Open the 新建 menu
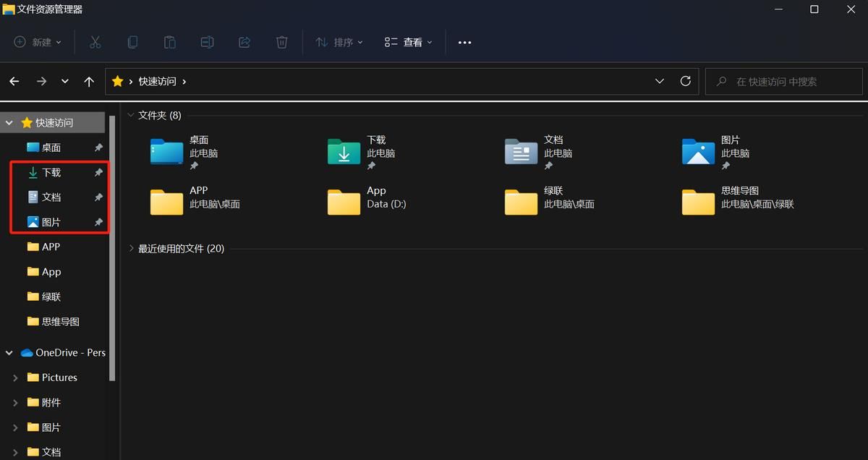 [x=38, y=42]
